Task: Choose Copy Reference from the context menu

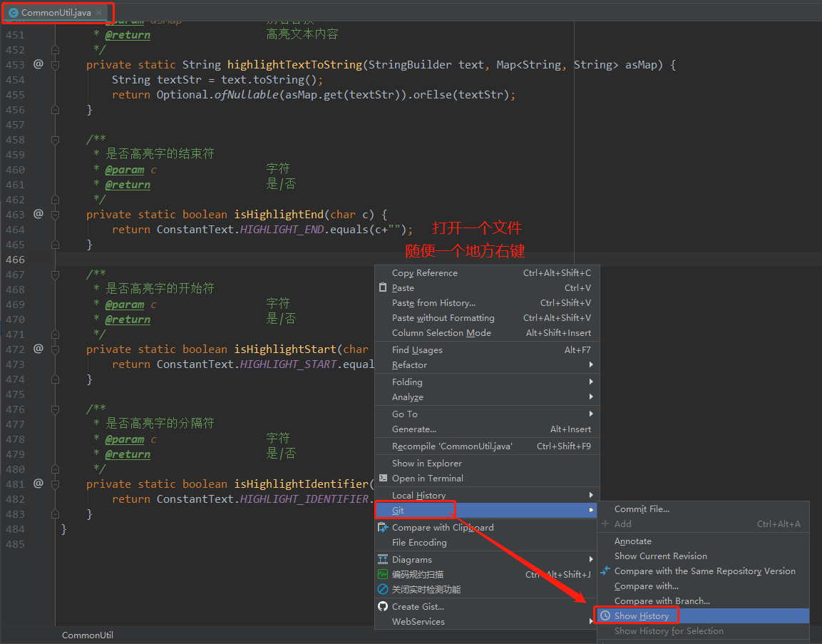Action: point(488,272)
